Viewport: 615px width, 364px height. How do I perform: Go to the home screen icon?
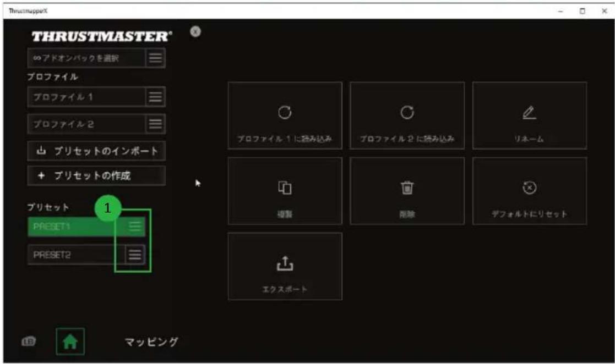tap(70, 341)
